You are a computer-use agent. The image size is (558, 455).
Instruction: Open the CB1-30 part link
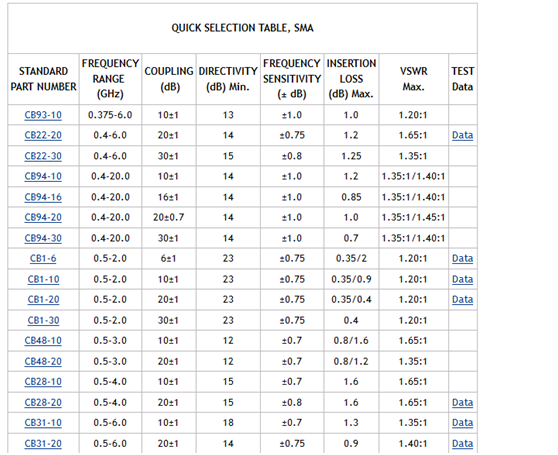point(43,320)
